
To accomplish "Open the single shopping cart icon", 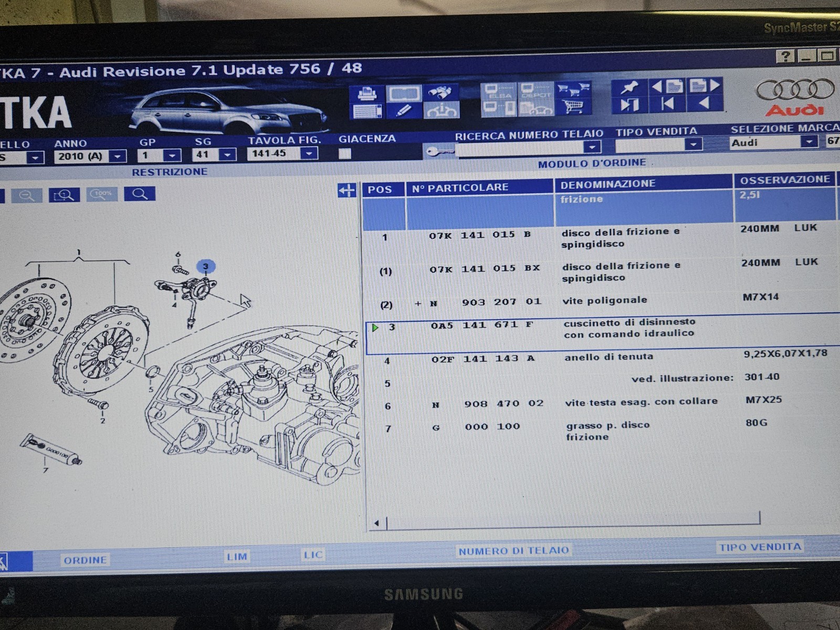I will [573, 107].
